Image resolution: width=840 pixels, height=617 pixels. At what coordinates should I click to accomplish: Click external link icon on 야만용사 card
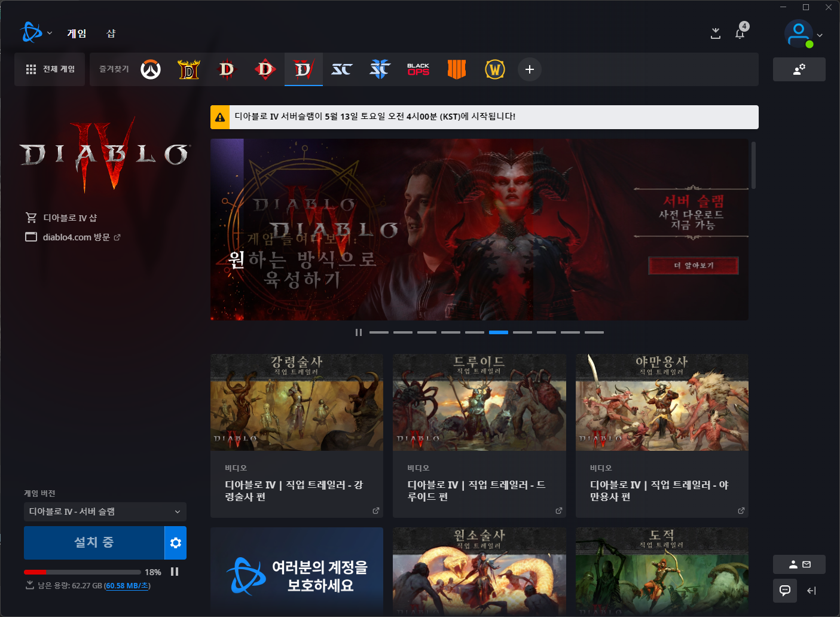(741, 511)
